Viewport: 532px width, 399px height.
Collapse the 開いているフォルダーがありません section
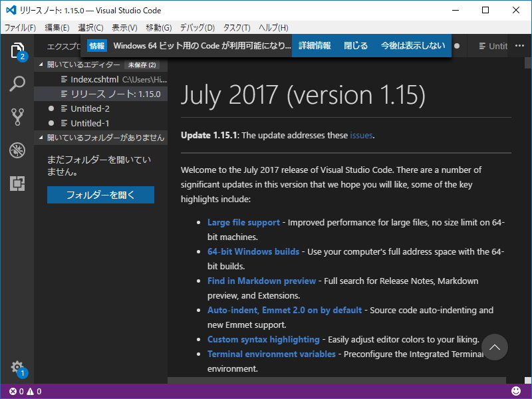click(101, 138)
